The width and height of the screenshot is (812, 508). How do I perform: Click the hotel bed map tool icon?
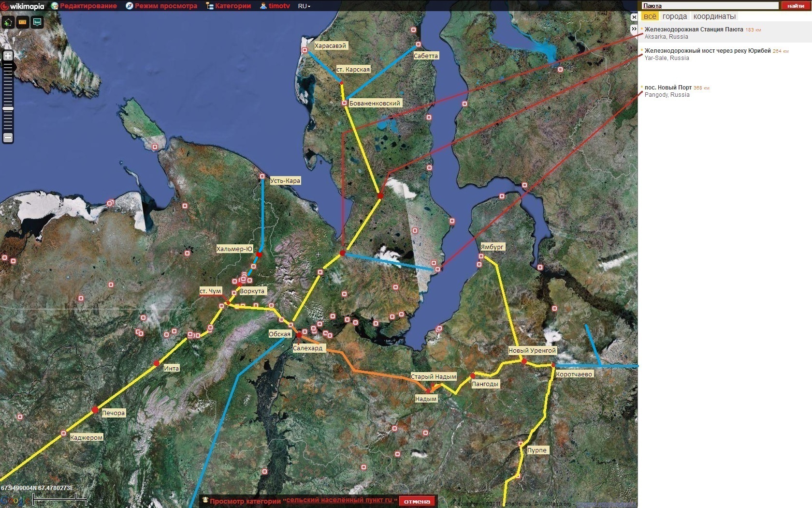[37, 22]
